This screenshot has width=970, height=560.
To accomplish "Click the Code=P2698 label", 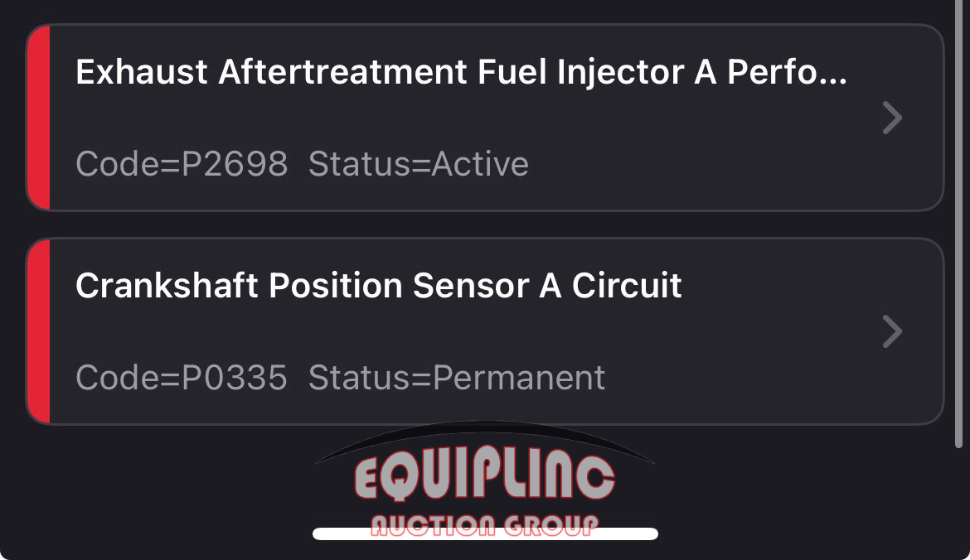I will (x=182, y=164).
